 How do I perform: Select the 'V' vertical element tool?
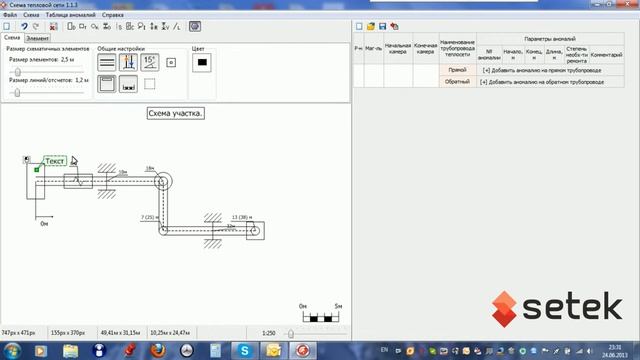point(165,27)
